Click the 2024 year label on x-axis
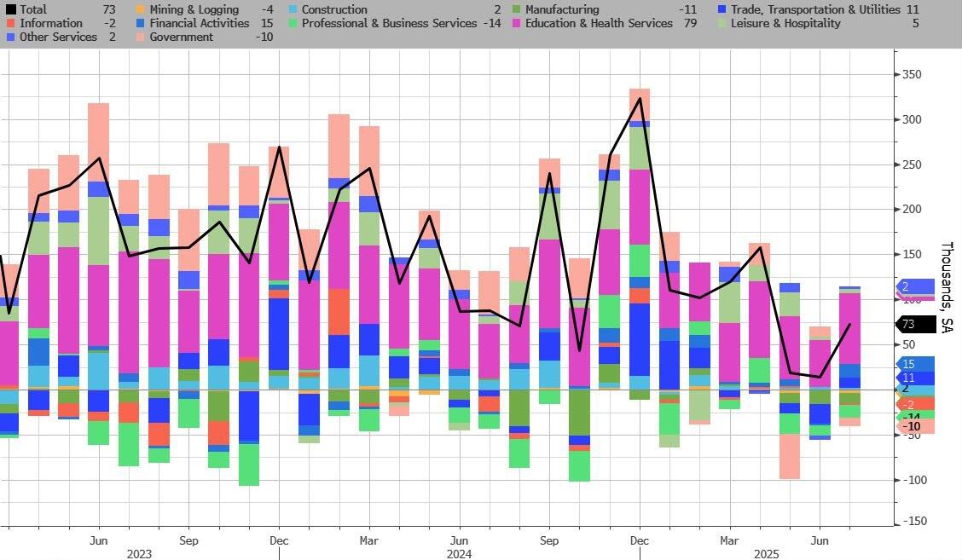962x560 pixels. (459, 554)
